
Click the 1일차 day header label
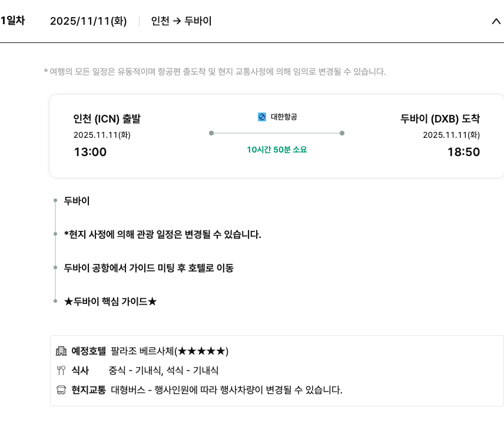click(12, 21)
